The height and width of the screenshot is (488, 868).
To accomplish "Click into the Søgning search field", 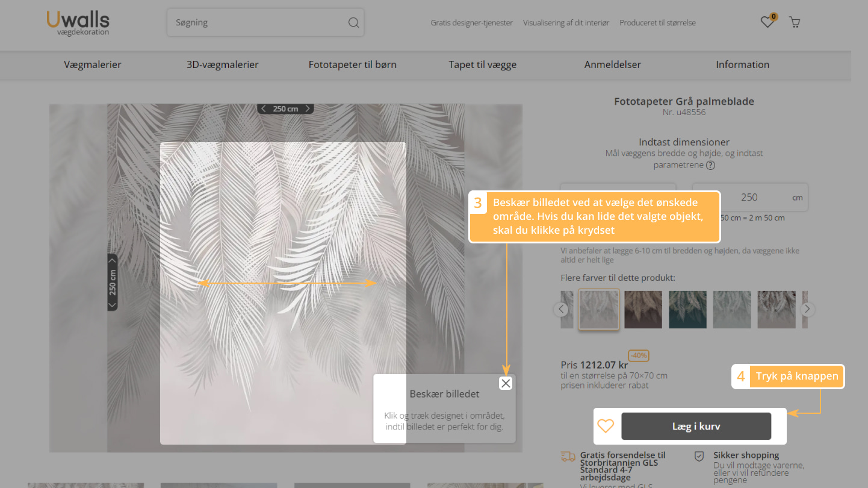I will (259, 23).
